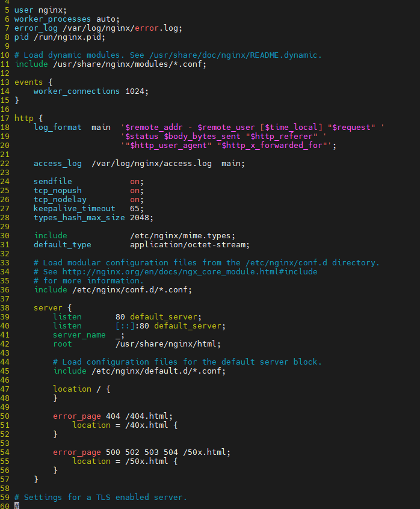Screen dimensions: 420x509
Task: Click /etc/nginx/mime.types path
Action: [x=180, y=236]
